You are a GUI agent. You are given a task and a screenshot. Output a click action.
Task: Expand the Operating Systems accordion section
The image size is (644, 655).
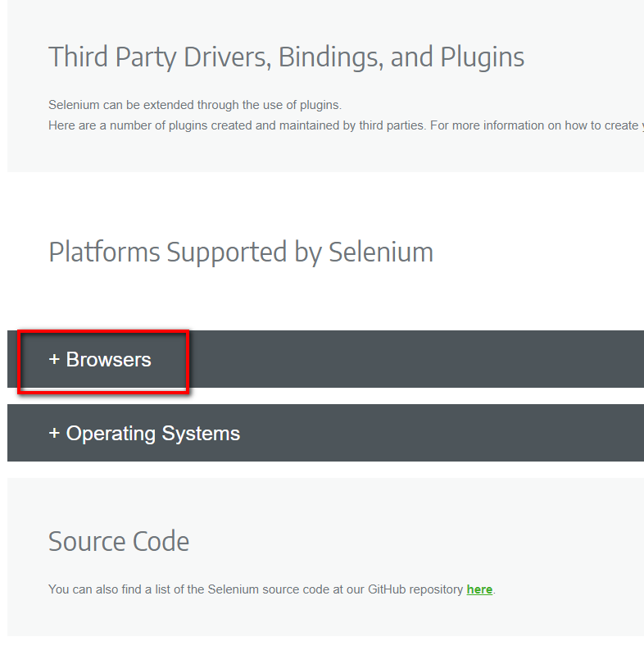152,434
